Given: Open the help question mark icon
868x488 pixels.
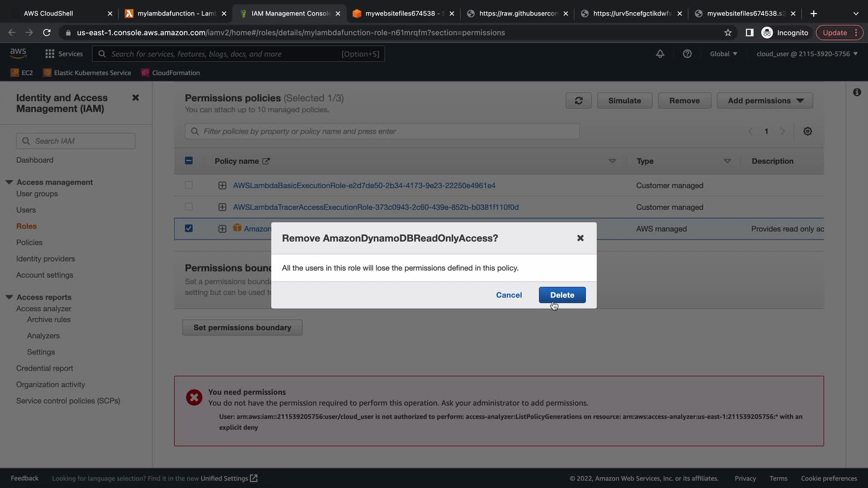Looking at the screenshot, I should [687, 54].
